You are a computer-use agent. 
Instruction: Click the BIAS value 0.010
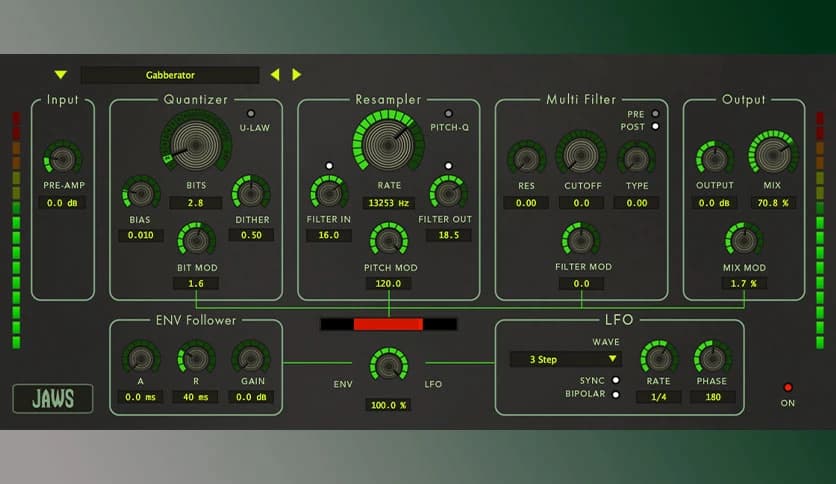141,235
